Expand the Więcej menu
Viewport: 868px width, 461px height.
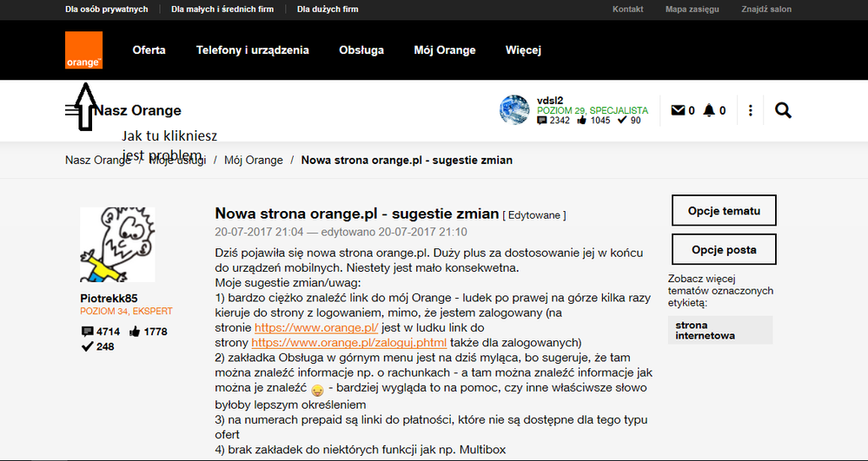(523, 50)
